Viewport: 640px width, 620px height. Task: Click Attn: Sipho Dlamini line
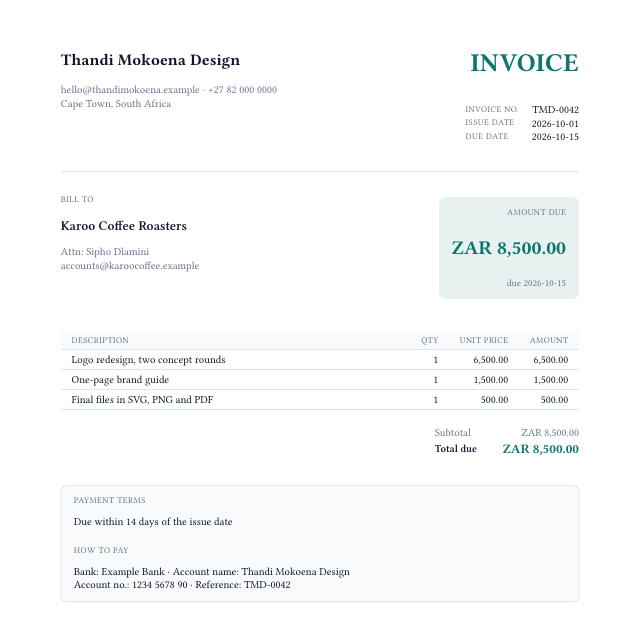pos(105,252)
